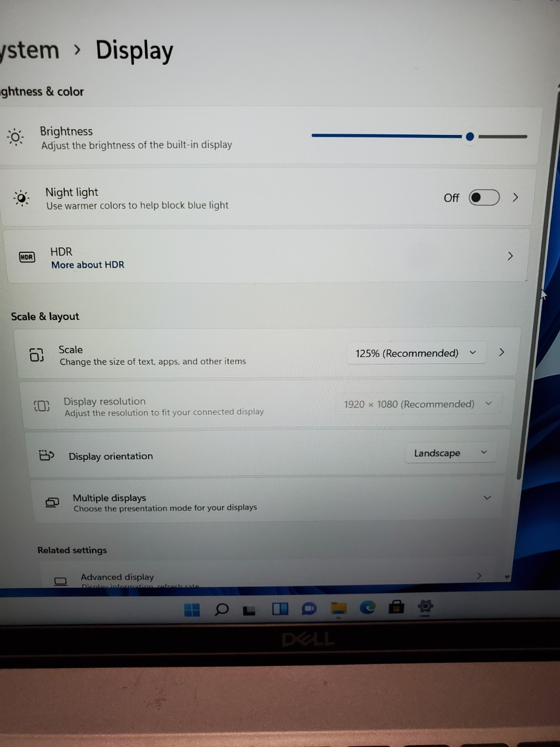This screenshot has height=747, width=560.
Task: Open custom Scale settings chevron
Action: tap(501, 352)
